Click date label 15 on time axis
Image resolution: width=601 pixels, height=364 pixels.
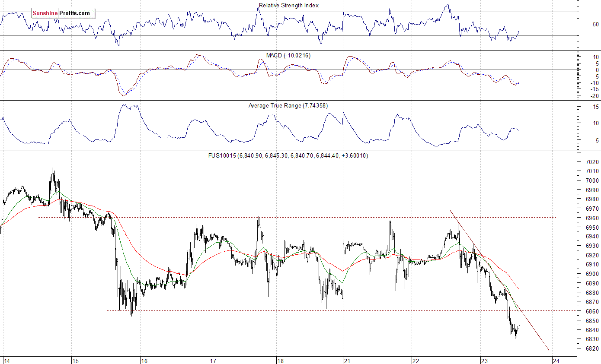75,361
